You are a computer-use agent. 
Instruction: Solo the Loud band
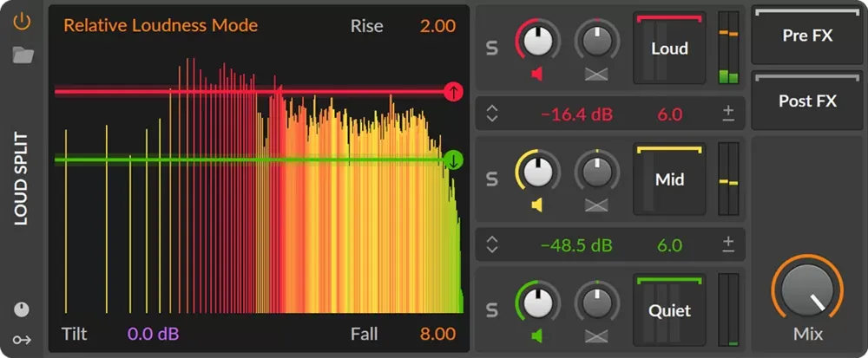491,48
